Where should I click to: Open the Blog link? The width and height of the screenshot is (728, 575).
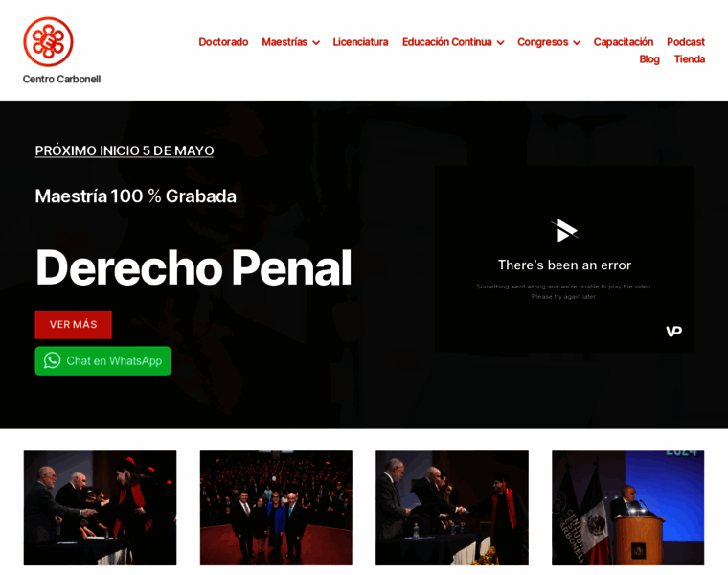pos(649,59)
